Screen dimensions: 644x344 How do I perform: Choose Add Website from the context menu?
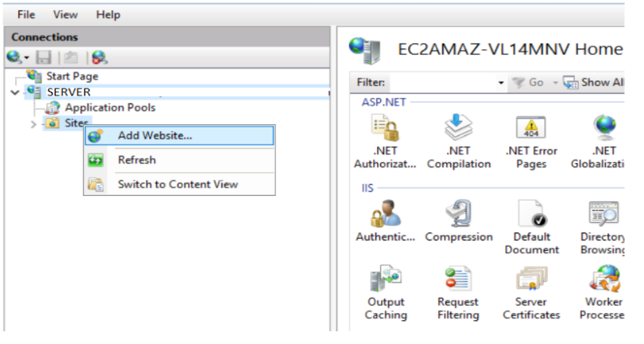pyautogui.click(x=179, y=135)
